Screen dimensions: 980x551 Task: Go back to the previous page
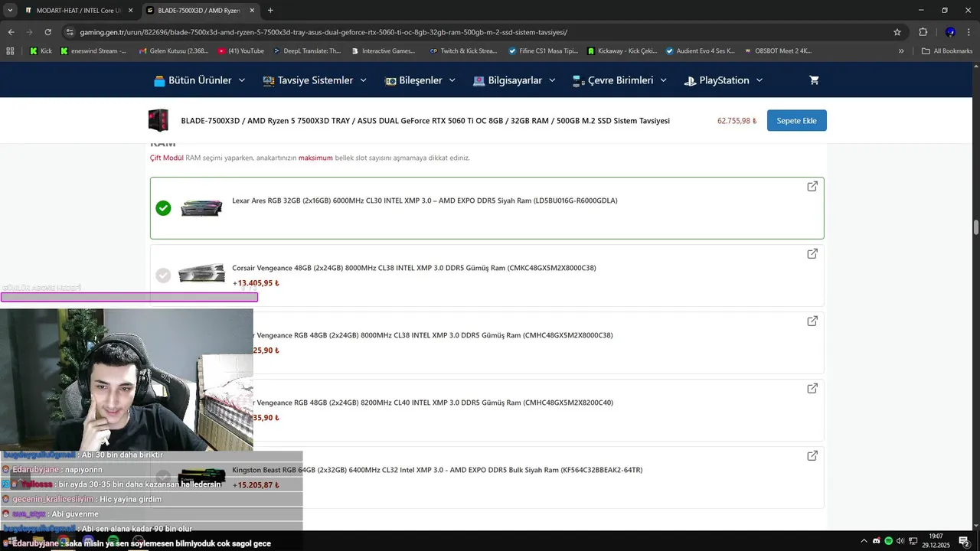pyautogui.click(x=11, y=32)
